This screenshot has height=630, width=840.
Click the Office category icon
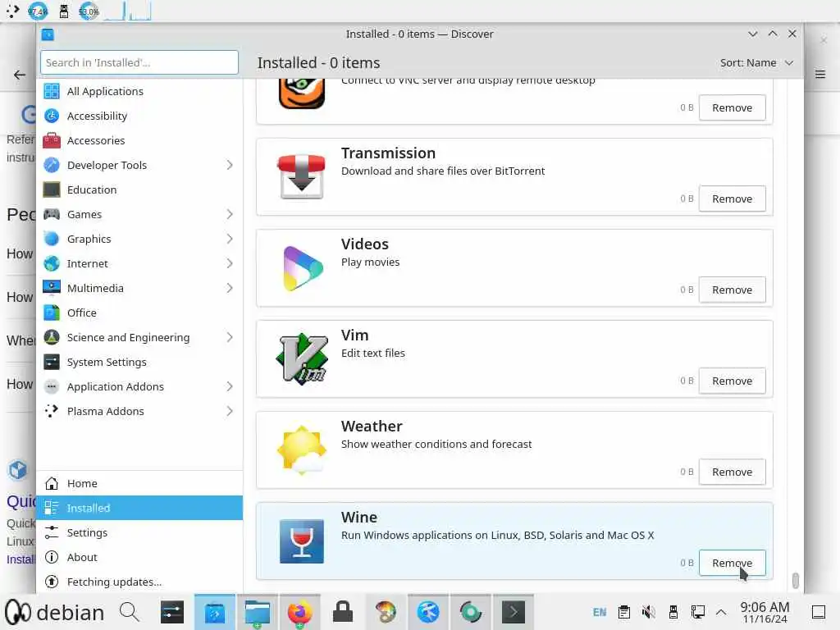[x=52, y=313]
